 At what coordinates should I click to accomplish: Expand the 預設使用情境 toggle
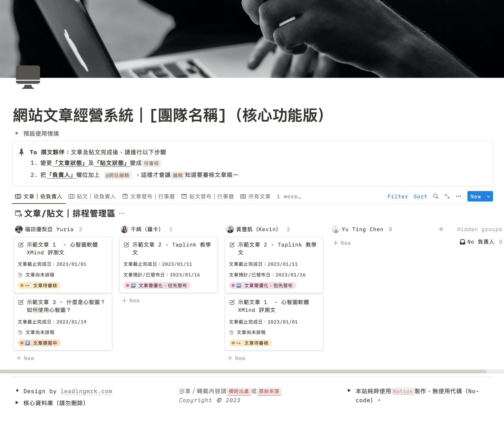click(x=17, y=133)
